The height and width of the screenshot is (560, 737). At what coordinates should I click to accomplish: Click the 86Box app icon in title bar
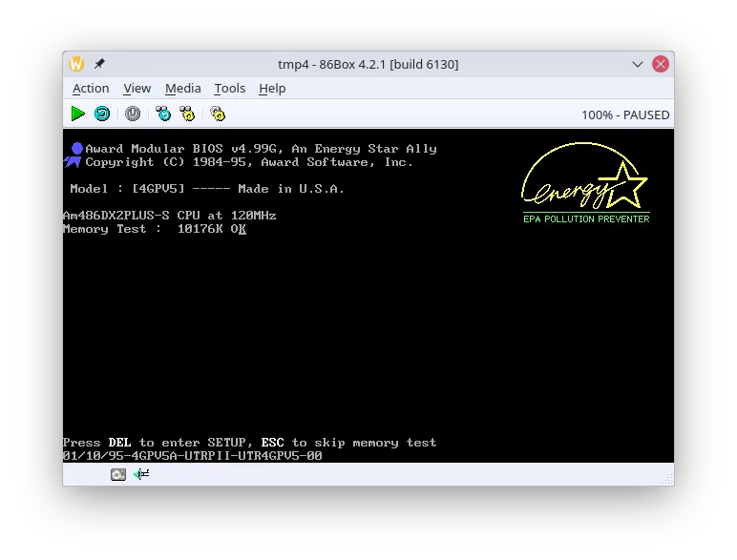[76, 64]
